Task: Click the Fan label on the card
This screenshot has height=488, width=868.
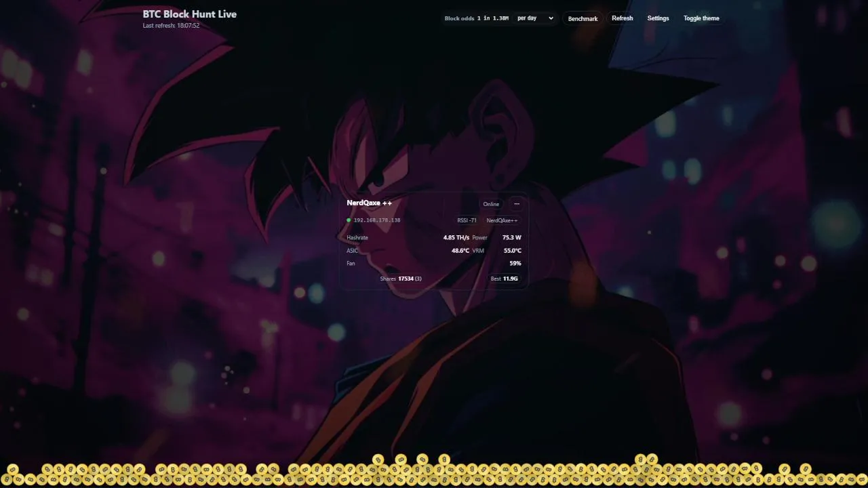Action: pos(351,264)
